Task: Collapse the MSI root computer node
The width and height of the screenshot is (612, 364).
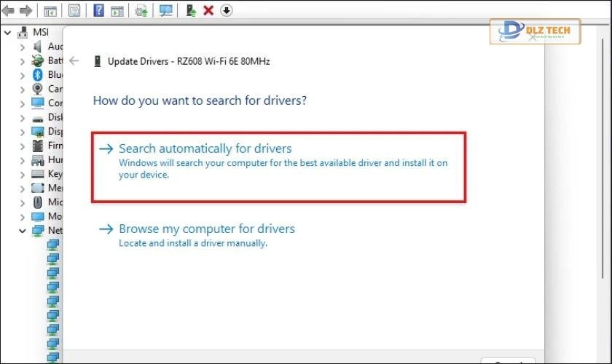Action: (8, 32)
